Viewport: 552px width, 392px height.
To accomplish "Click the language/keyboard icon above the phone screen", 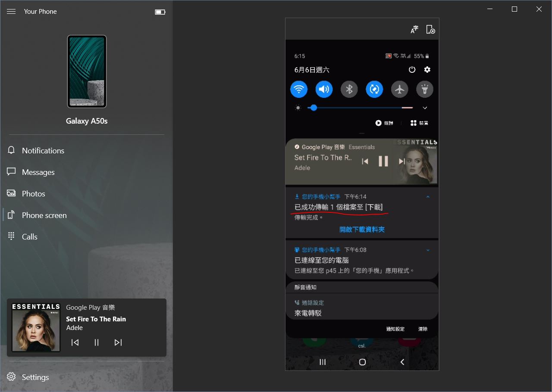I will (414, 29).
